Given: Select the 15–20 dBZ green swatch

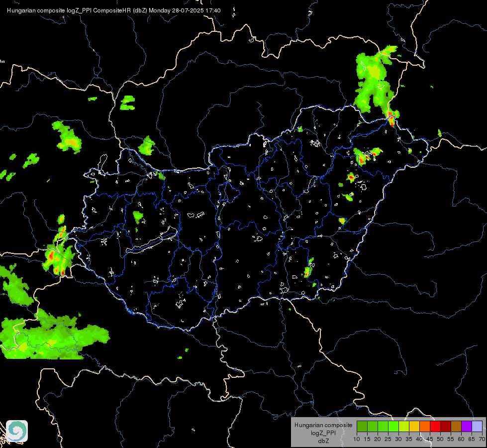Looking at the screenshot, I should (373, 426).
